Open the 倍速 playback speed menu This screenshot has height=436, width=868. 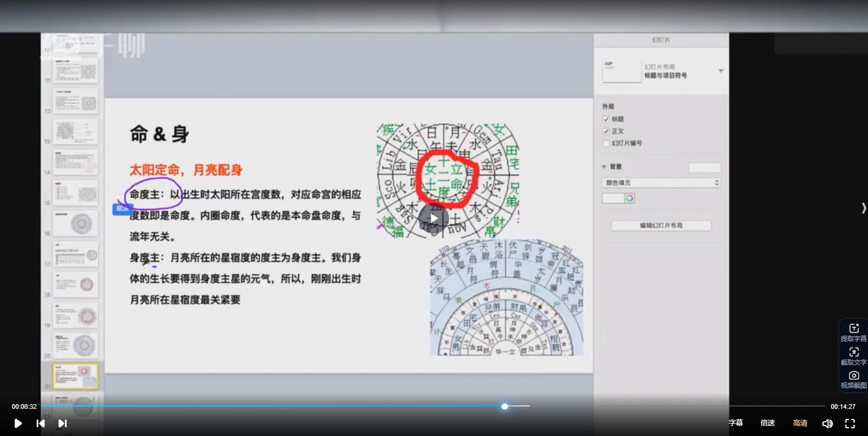tap(768, 423)
